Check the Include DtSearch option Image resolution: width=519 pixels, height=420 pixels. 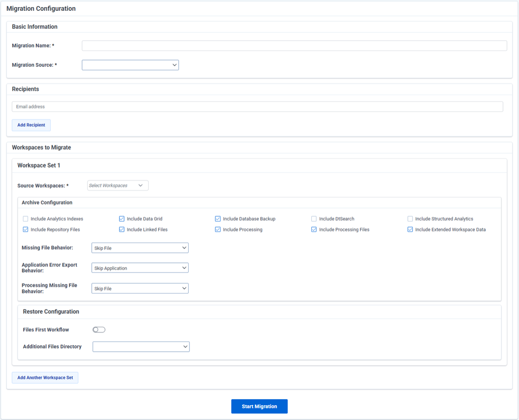click(314, 219)
